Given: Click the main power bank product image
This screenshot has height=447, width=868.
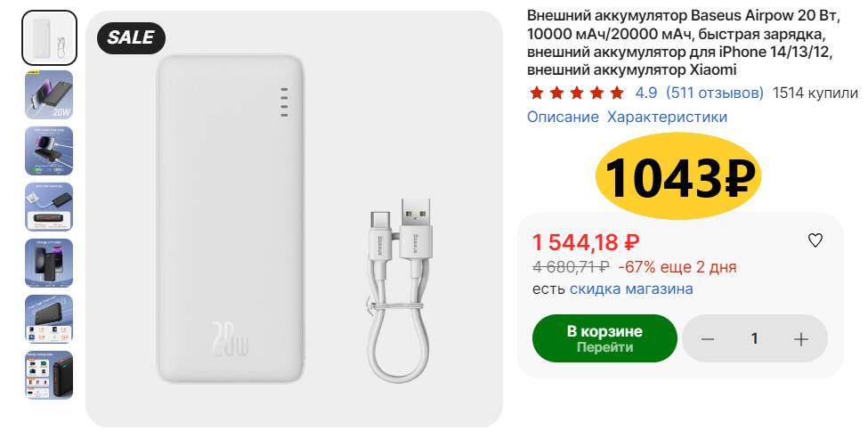Looking at the screenshot, I should point(294,219).
